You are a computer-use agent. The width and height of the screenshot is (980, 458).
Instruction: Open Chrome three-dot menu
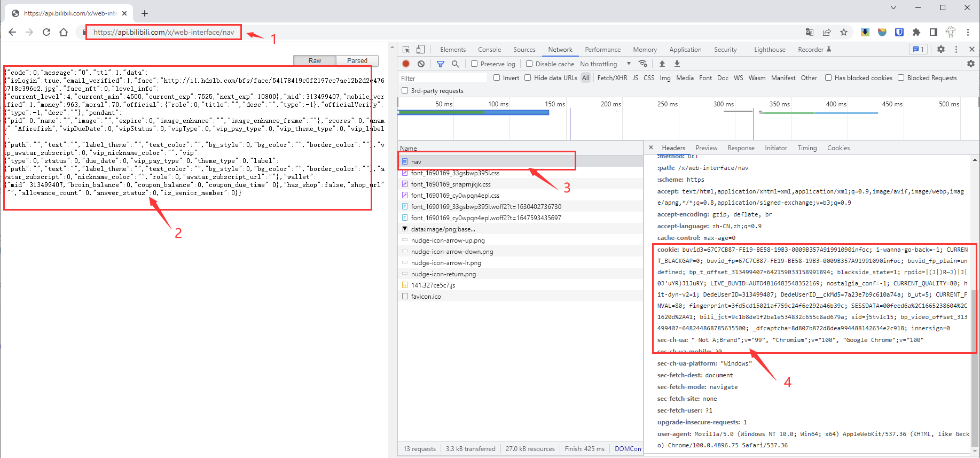[968, 32]
